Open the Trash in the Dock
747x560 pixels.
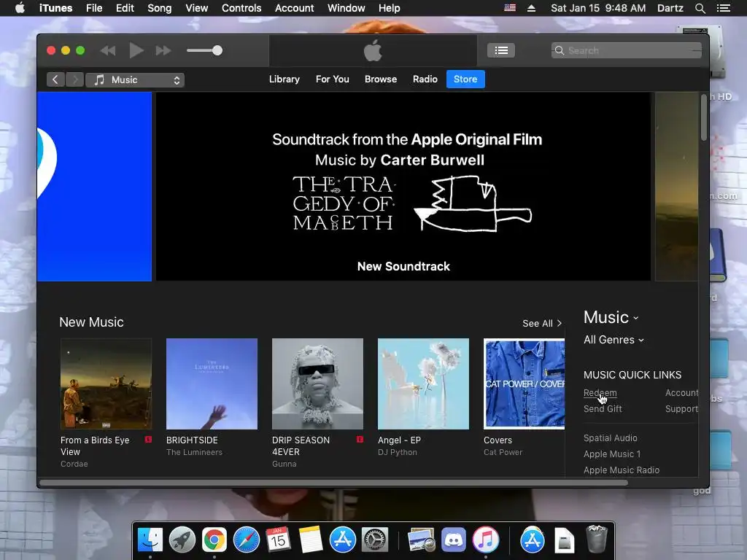coord(596,539)
